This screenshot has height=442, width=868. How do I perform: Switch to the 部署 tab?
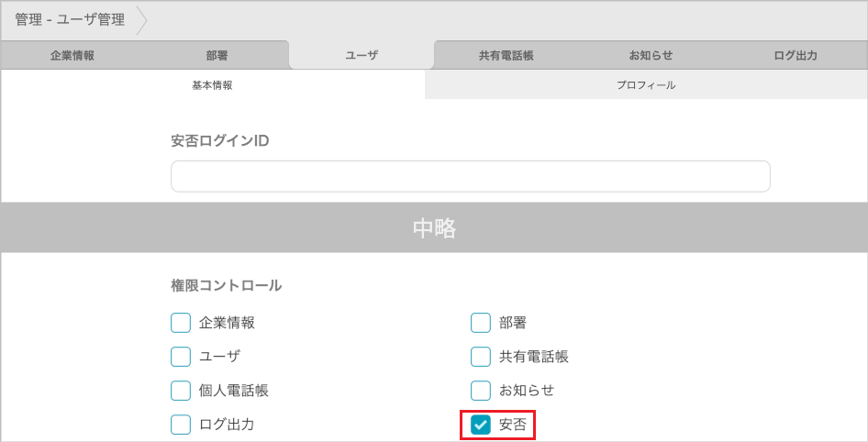point(217,55)
